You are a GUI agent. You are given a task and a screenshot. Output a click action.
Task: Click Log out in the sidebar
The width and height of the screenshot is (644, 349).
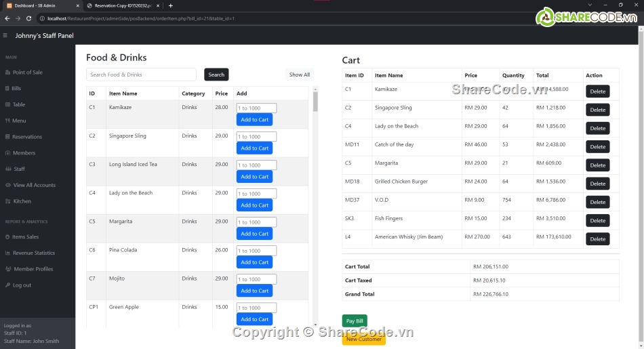(x=22, y=285)
